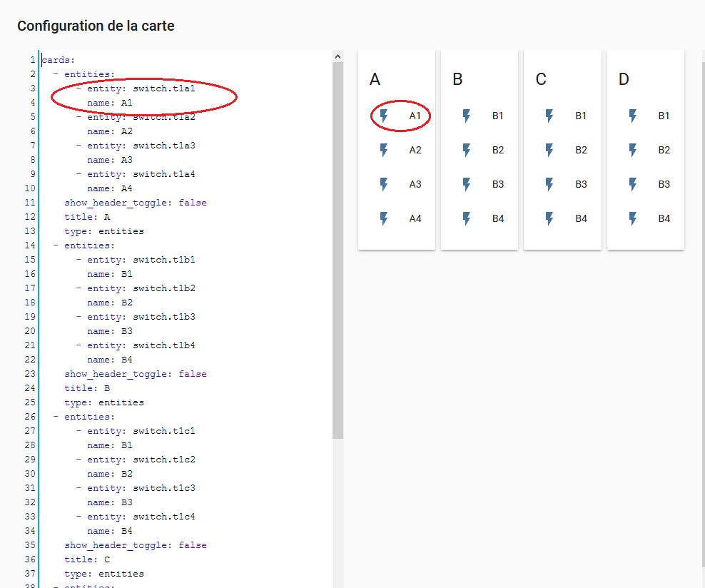This screenshot has height=588, width=705.
Task: Click the B2 switch icon in card D
Action: (632, 150)
